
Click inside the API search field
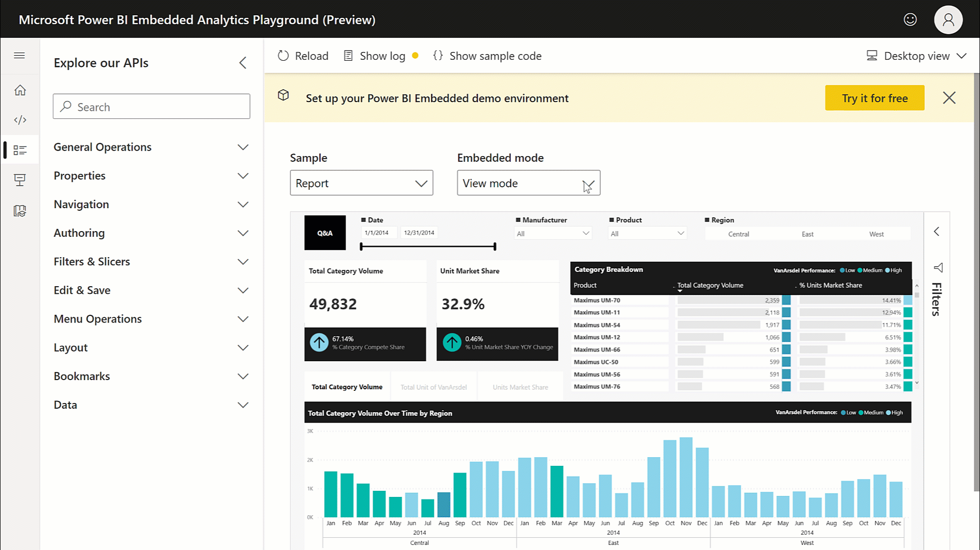[151, 106]
